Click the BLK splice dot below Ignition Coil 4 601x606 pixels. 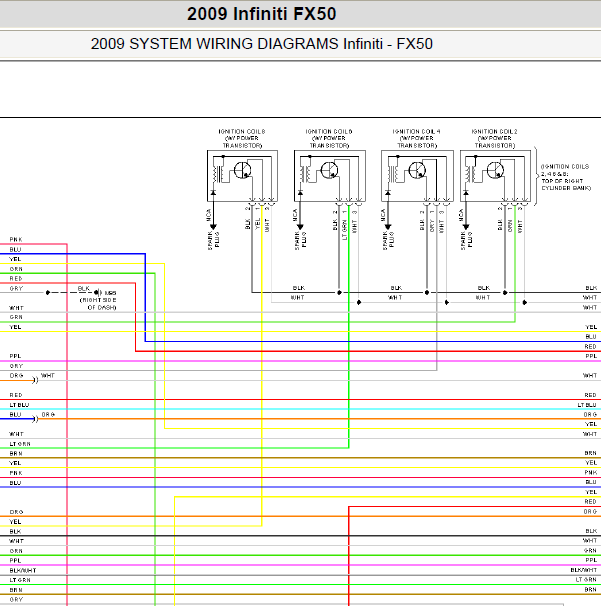point(427,293)
